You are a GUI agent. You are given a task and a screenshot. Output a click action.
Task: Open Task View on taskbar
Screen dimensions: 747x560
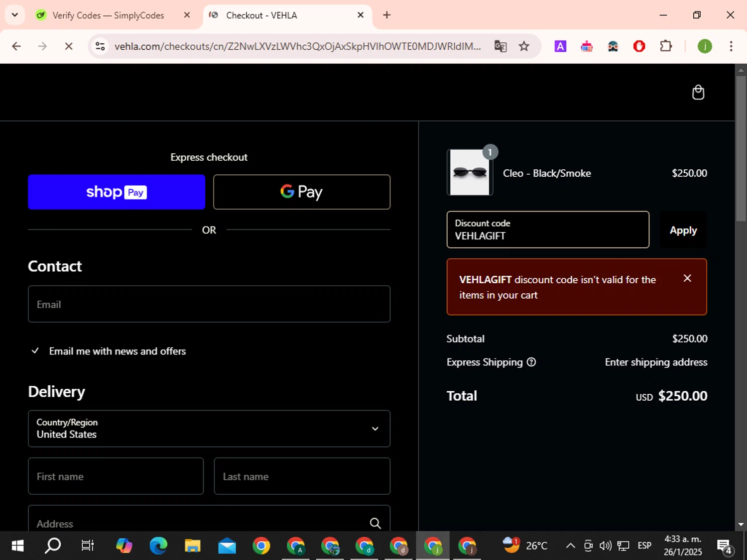(88, 546)
